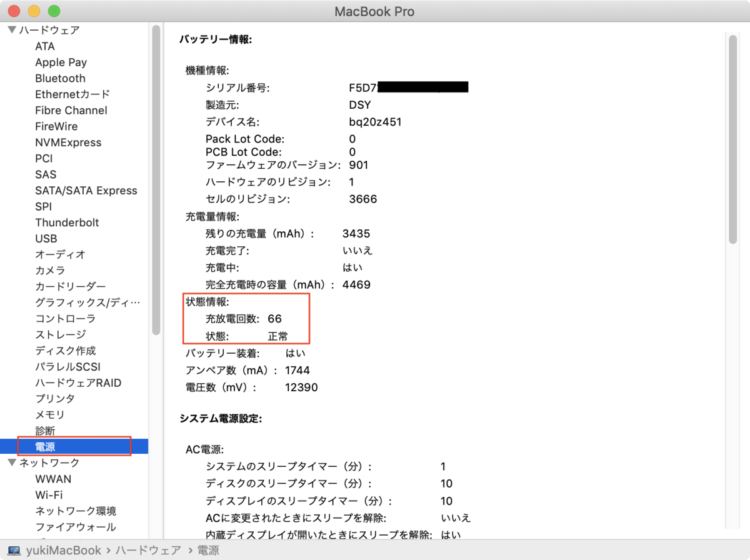The image size is (750, 560).
Task: Select ハードウェアRAID entry
Action: pos(78,382)
